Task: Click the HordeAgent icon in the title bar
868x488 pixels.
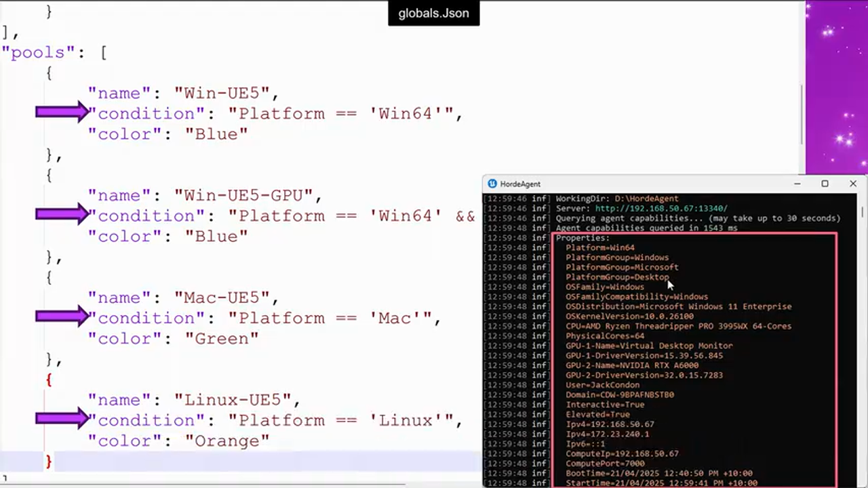Action: pos(491,184)
